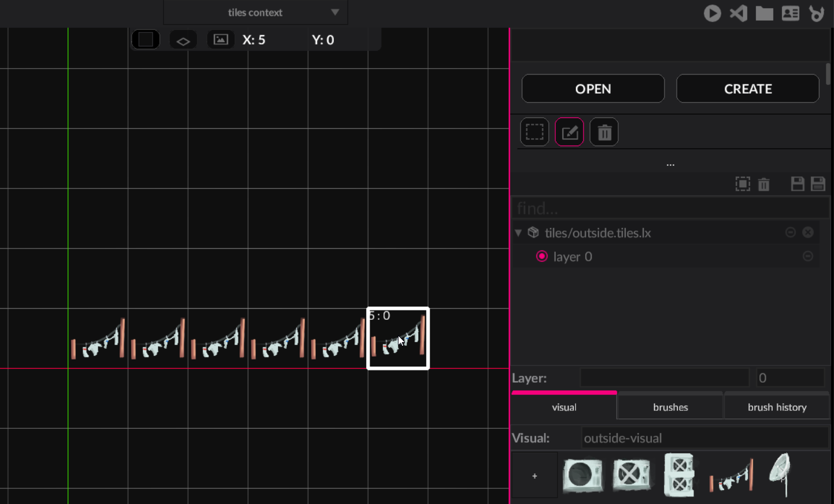Select the rectangular selection tool
This screenshot has width=834, height=504.
[x=534, y=132]
